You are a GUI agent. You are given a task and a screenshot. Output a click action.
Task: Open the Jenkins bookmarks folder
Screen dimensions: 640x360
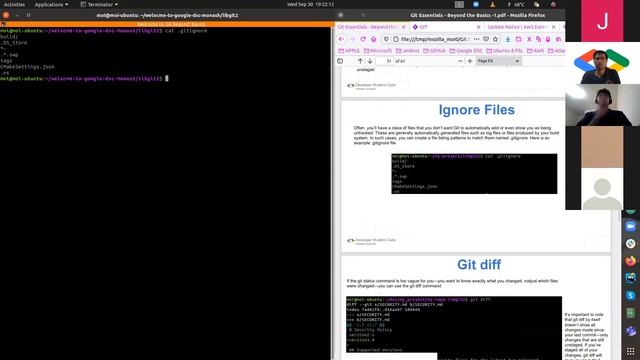tap(407, 51)
